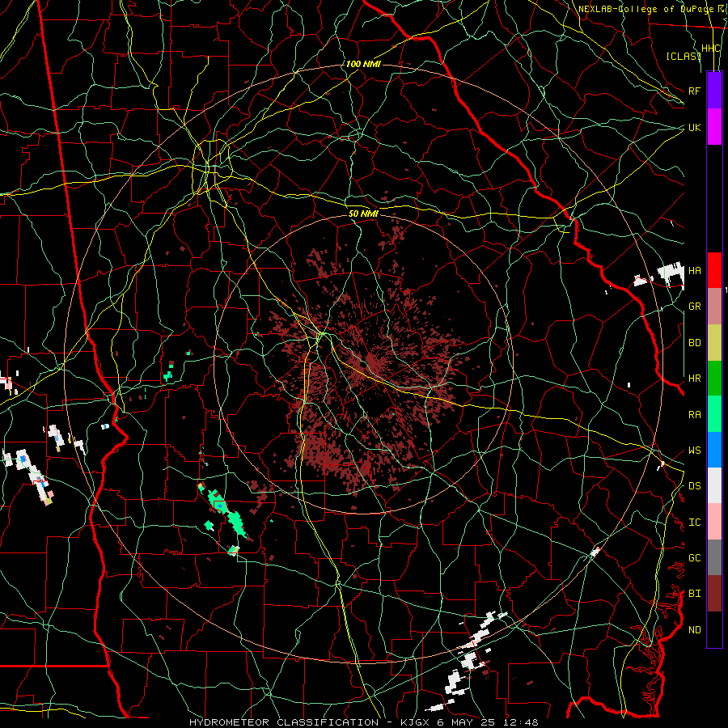Select the dusty pink GR legend swatch

tap(714, 307)
